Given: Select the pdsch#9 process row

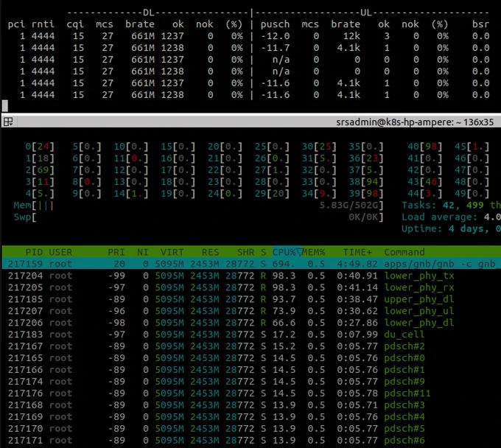Looking at the screenshot, I should [x=251, y=381].
